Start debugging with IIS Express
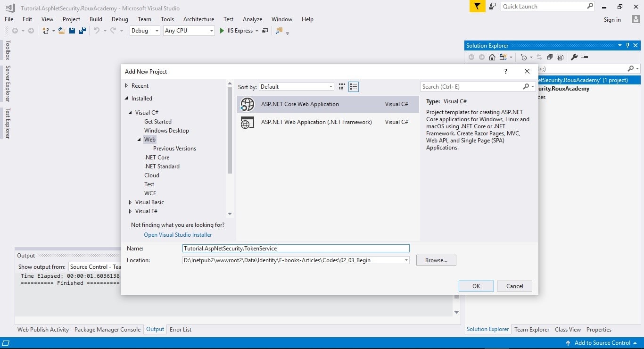 [221, 31]
